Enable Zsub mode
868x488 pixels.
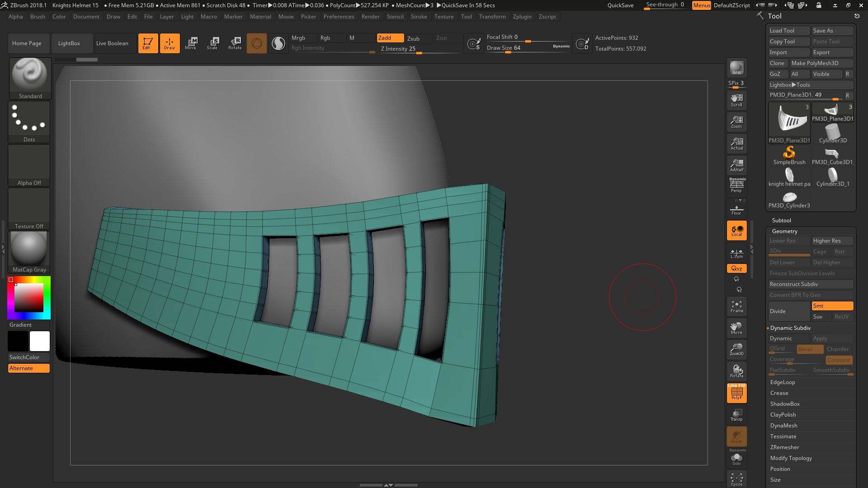(x=419, y=38)
